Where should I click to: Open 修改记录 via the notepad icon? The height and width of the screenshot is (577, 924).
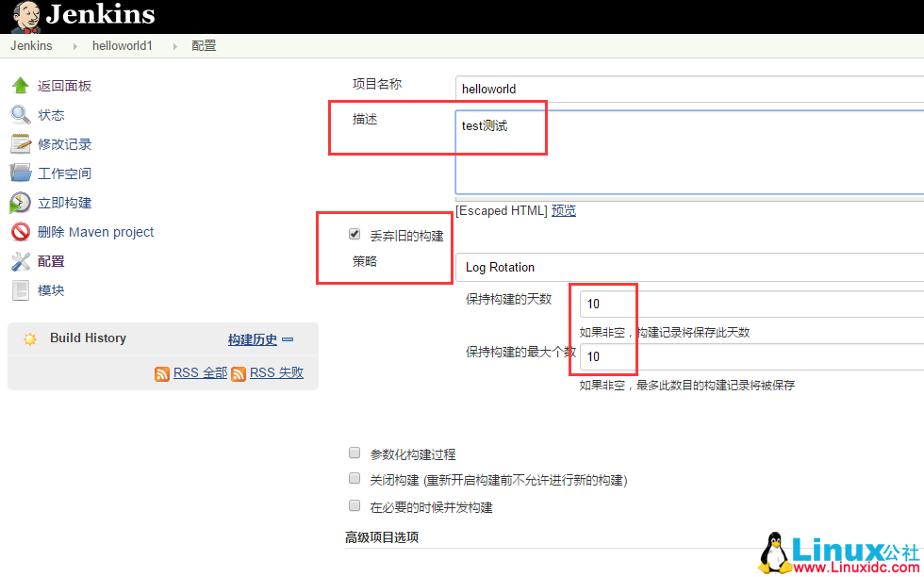(x=21, y=143)
